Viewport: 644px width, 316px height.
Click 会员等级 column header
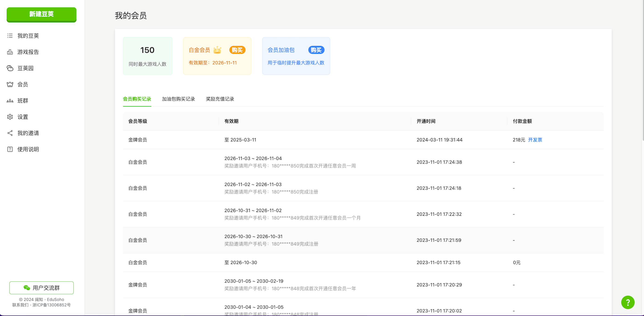138,122
